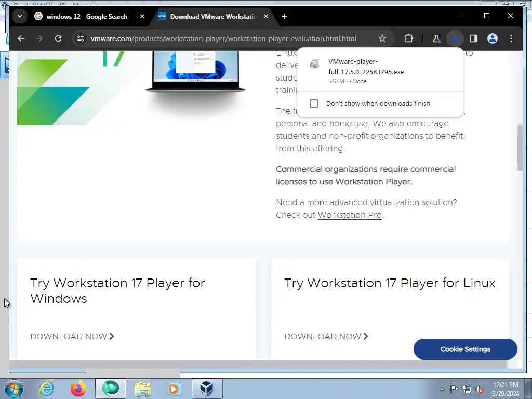Click DOWNLOAD NOW for Linux
This screenshot has height=399, width=532.
pyautogui.click(x=326, y=336)
